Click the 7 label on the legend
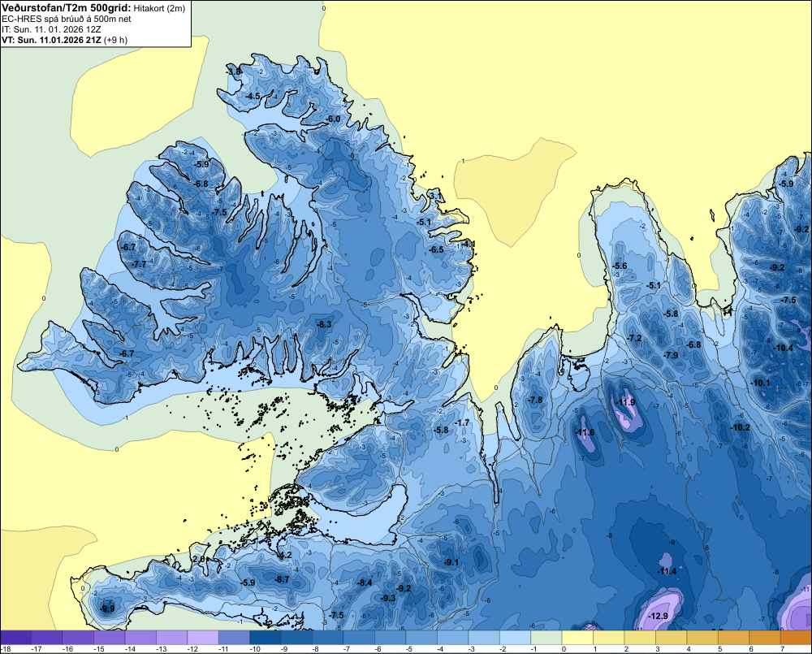The width and height of the screenshot is (812, 654). (782, 649)
